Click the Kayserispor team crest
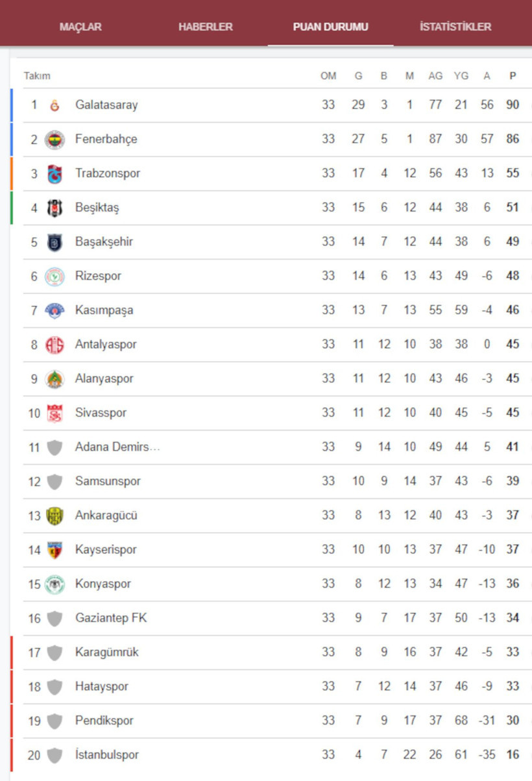This screenshot has height=781, width=532. pos(54,550)
